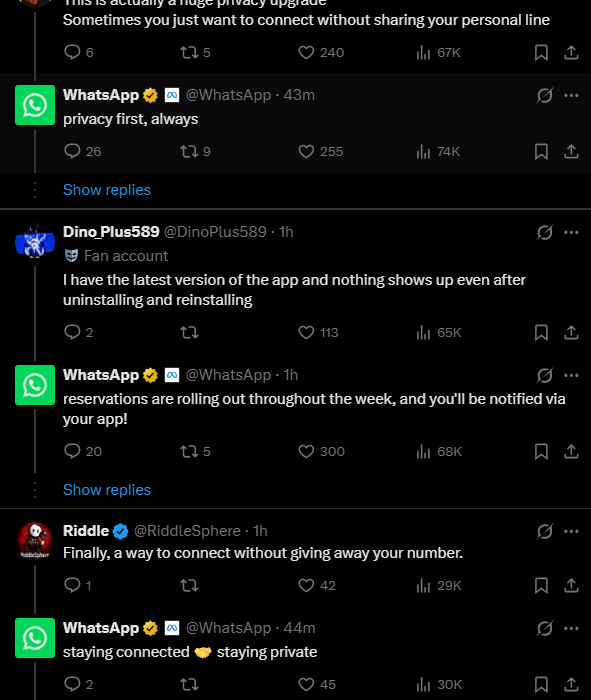This screenshot has height=700, width=591.
Task: Open Dino_Plus589's blue avatar picture
Action: click(x=35, y=242)
